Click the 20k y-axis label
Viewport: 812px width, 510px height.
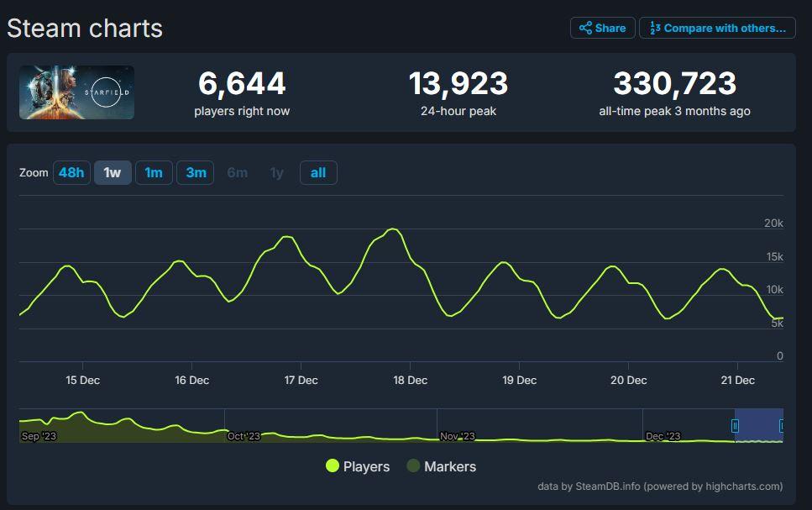[x=773, y=223]
